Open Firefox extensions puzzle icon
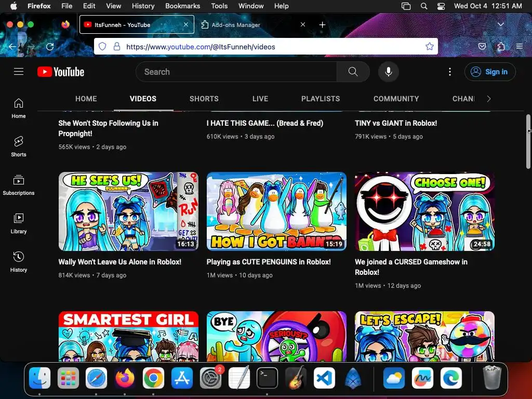The image size is (532, 399). (x=501, y=46)
